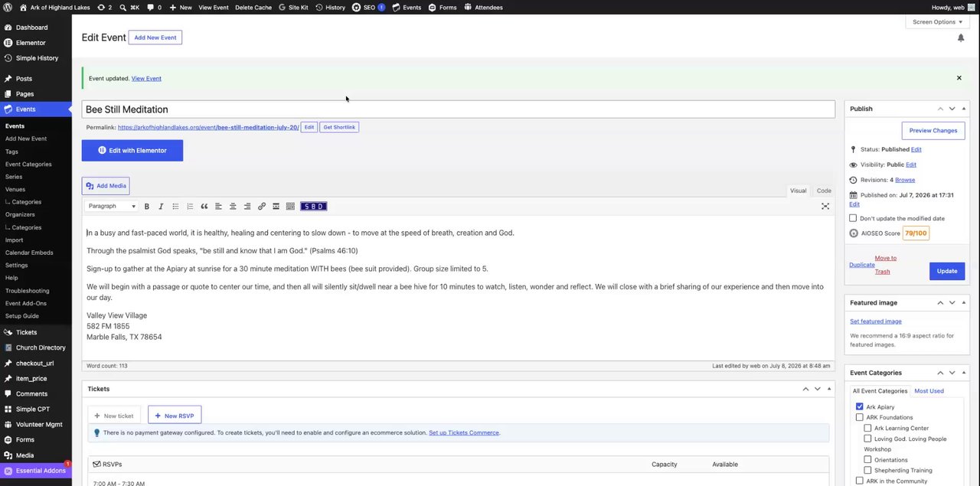
Task: Toggle italic formatting in editor
Action: (161, 207)
